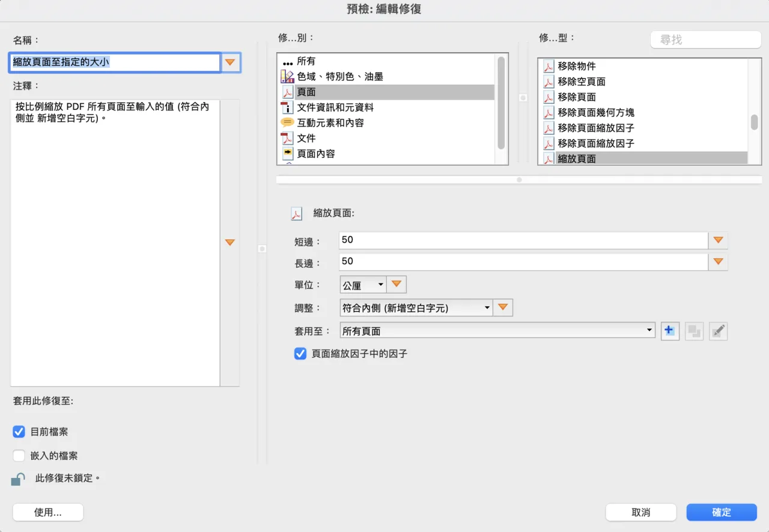Click the add page selection plus icon
Screen dimensions: 769x532
[x=670, y=331]
